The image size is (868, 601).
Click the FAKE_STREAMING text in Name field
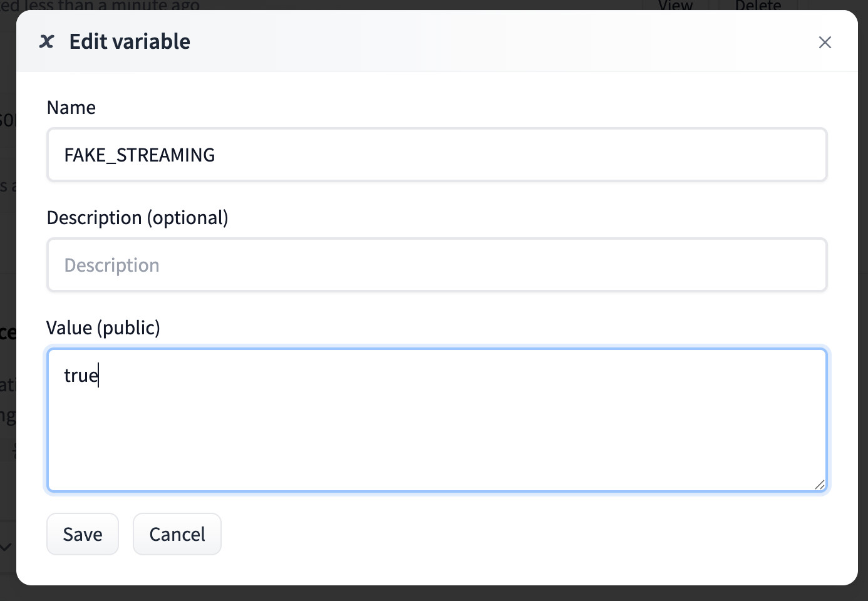pyautogui.click(x=140, y=155)
